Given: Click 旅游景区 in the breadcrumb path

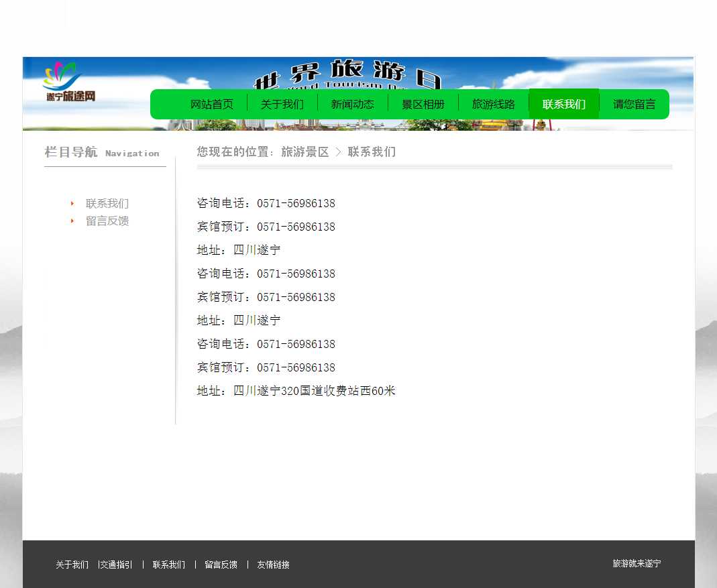Looking at the screenshot, I should pyautogui.click(x=305, y=152).
